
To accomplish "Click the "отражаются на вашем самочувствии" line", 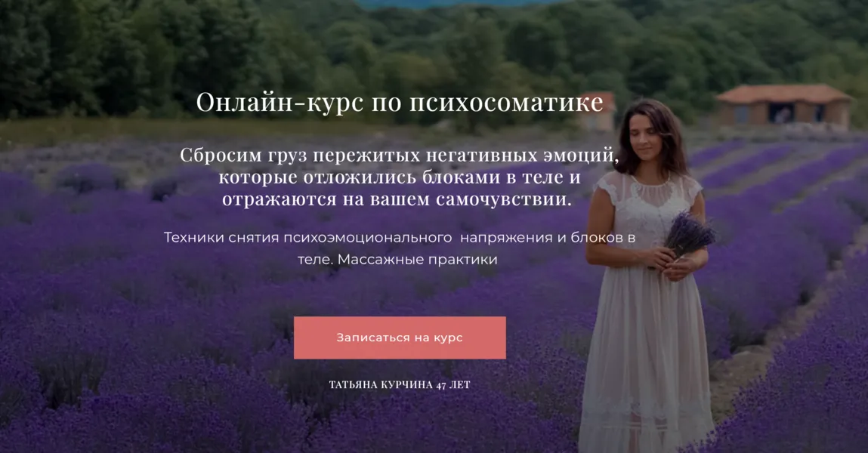I will [x=397, y=199].
